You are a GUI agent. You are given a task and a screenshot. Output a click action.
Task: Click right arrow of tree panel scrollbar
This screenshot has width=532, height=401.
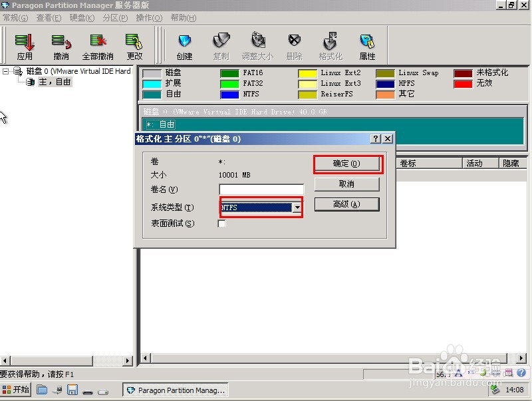(128, 360)
